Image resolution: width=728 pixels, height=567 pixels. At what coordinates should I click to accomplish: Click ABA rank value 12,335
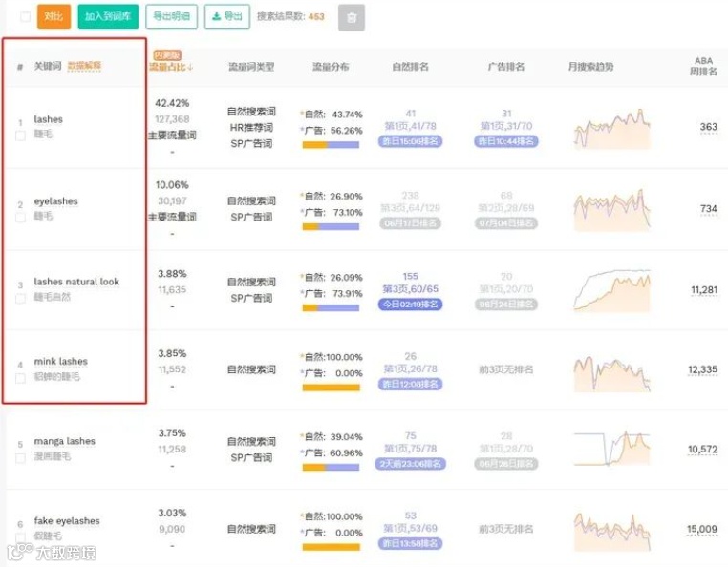[x=702, y=369]
